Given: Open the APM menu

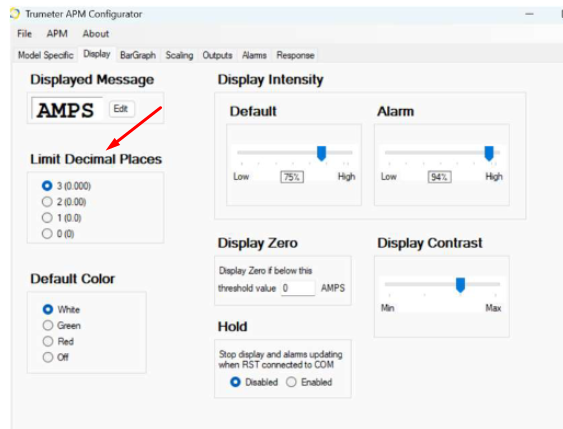Looking at the screenshot, I should [57, 34].
